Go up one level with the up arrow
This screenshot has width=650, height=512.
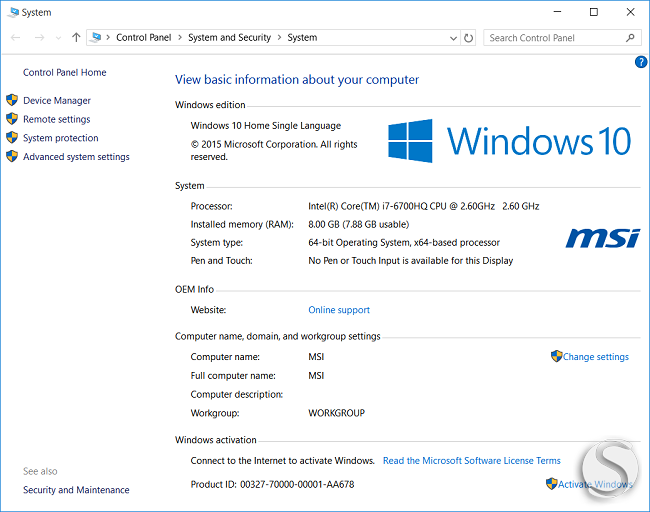pos(76,38)
